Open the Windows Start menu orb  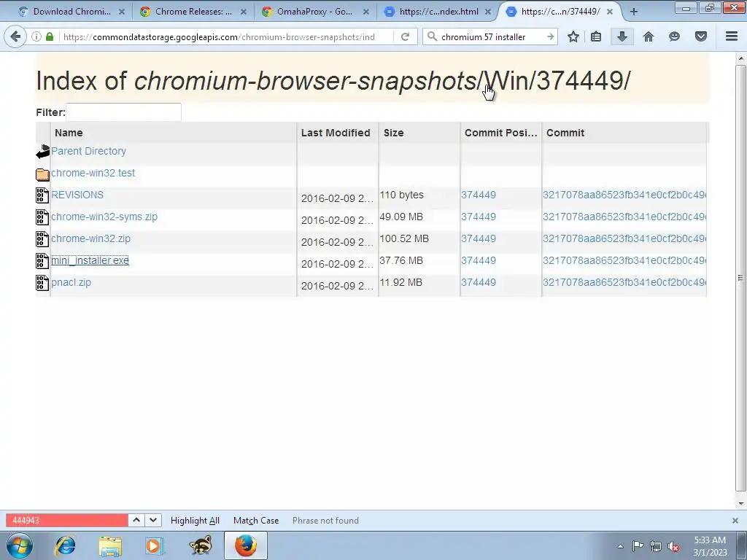pyautogui.click(x=20, y=545)
